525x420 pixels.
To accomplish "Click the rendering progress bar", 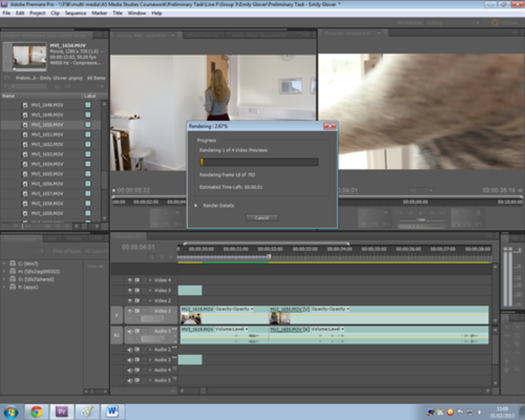I will coord(259,162).
